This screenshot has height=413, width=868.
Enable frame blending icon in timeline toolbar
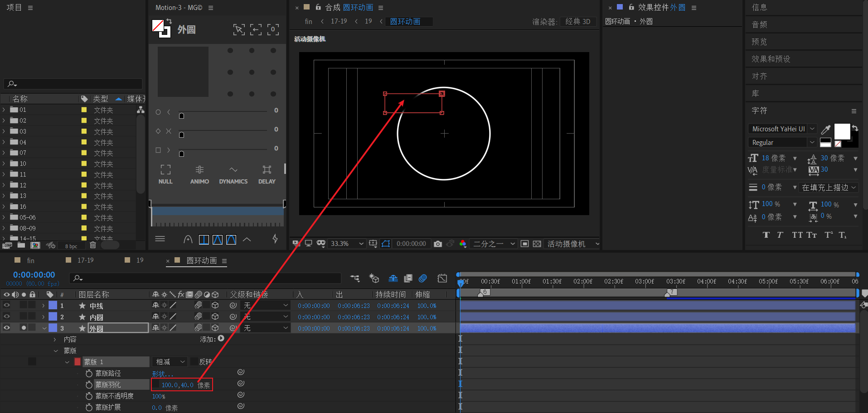pos(408,278)
